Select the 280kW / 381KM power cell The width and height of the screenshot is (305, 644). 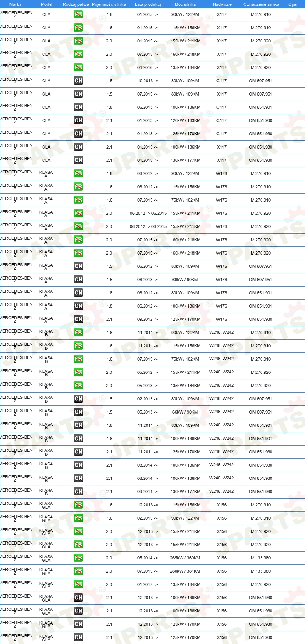tap(185, 571)
